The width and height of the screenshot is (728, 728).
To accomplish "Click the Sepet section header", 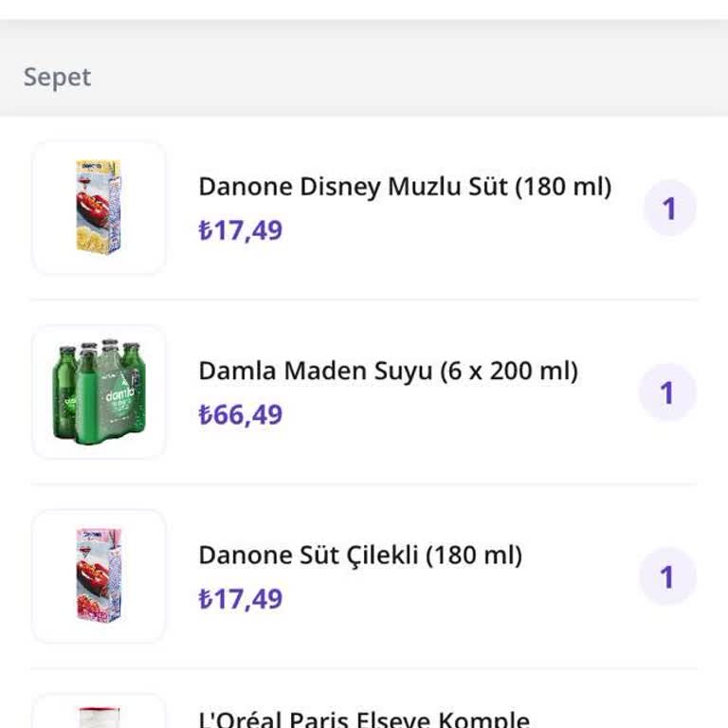I will [58, 77].
